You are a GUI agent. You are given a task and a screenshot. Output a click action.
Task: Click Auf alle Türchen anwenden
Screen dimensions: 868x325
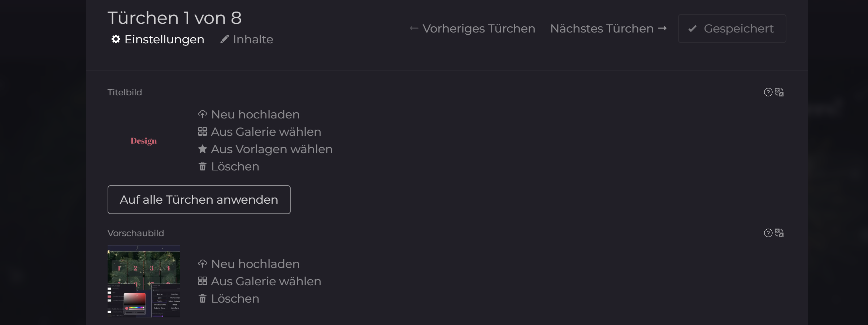(x=199, y=200)
